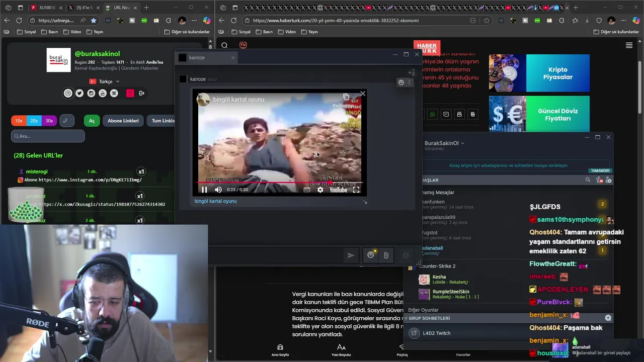Viewport: 644px width, 362px height.
Task: Click the dribbble-style globe icon
Action: pyautogui.click(x=68, y=93)
